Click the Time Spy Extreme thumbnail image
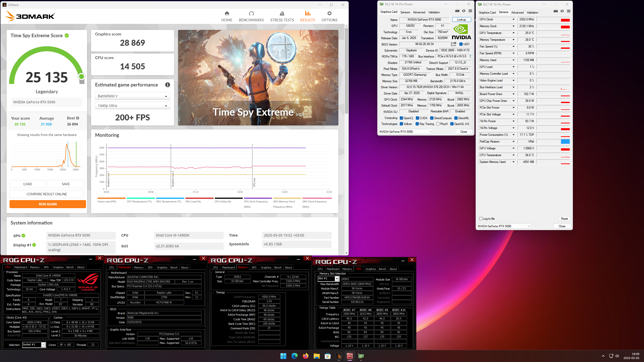The width and height of the screenshot is (644, 362). click(258, 78)
